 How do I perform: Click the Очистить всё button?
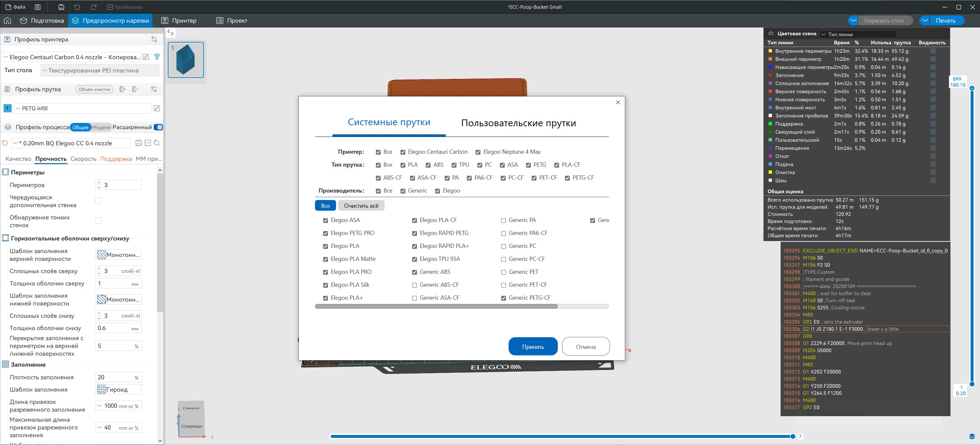point(361,206)
